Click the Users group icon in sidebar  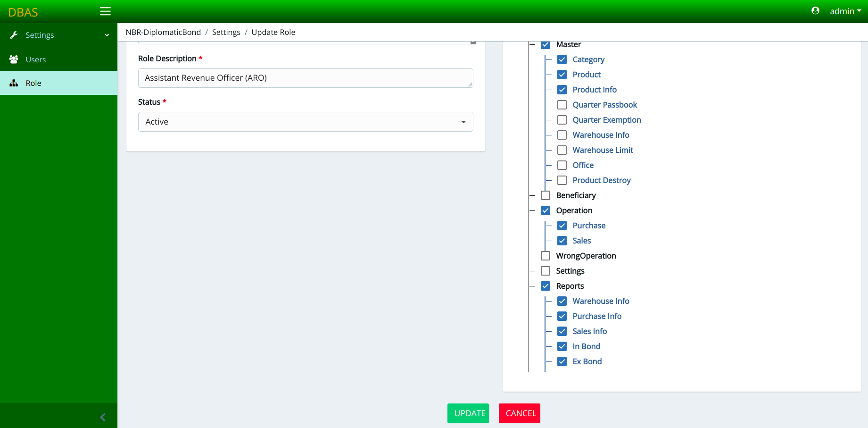point(14,59)
